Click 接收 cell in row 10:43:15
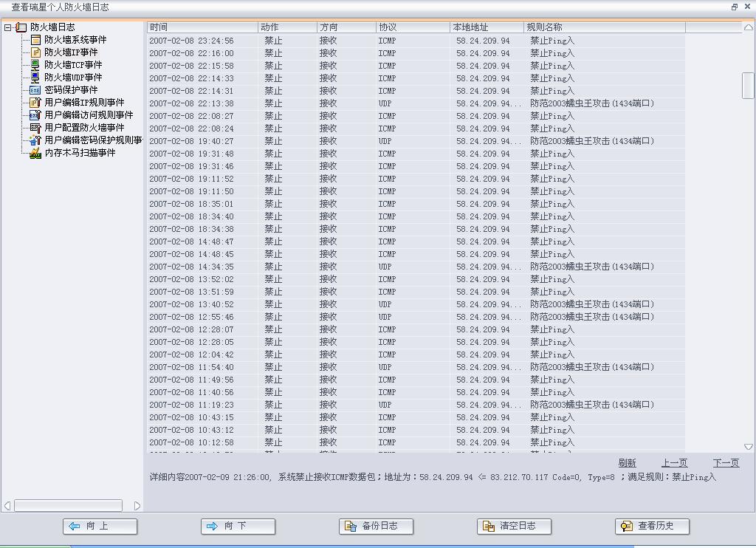The height and width of the screenshot is (548, 756). coord(328,417)
